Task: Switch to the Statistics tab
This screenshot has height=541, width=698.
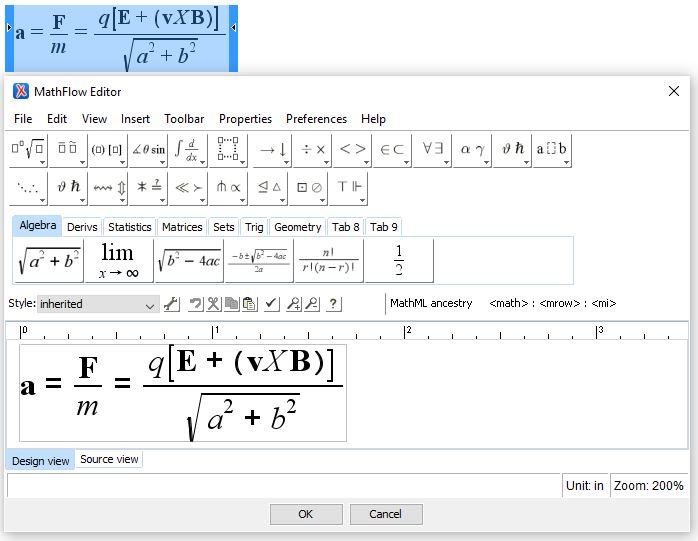Action: point(130,227)
